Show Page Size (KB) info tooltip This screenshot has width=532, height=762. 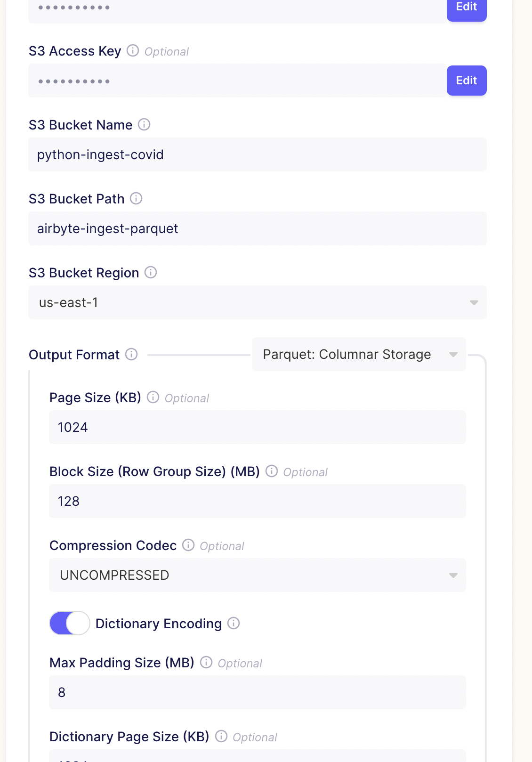(x=153, y=397)
